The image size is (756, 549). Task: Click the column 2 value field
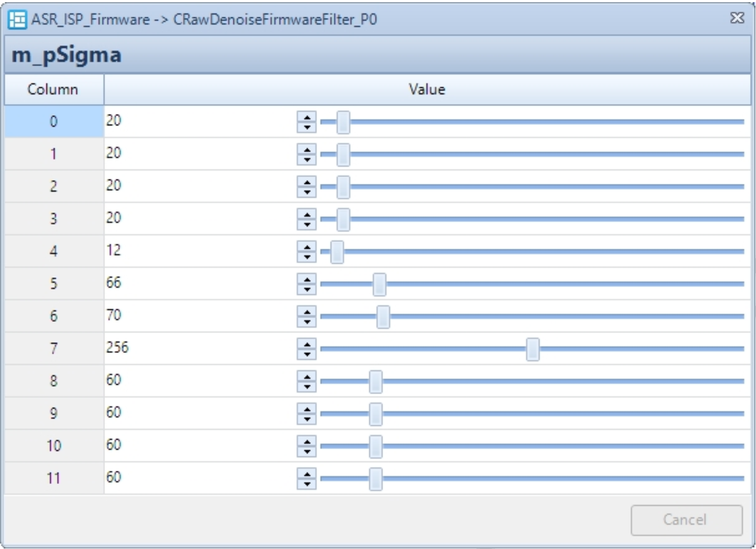pos(198,186)
